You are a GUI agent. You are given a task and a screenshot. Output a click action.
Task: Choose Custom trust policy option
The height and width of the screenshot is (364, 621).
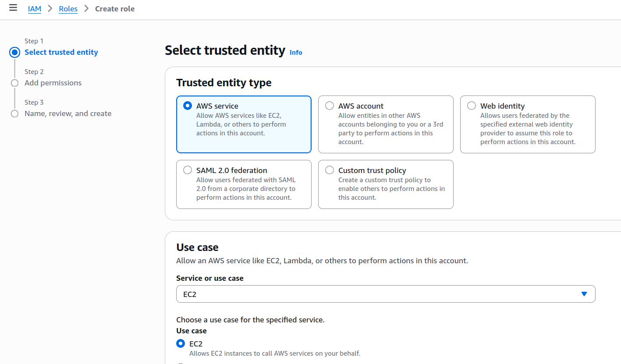330,170
